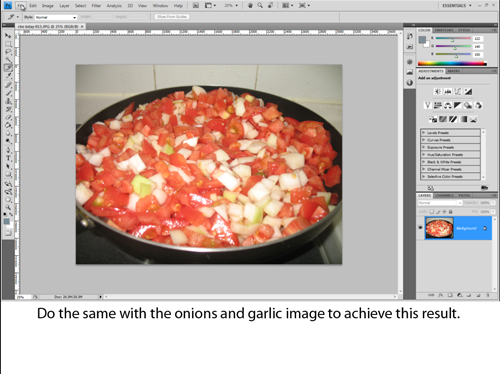Toggle Quick Mask mode button
The height and width of the screenshot is (374, 500).
(x=8, y=233)
